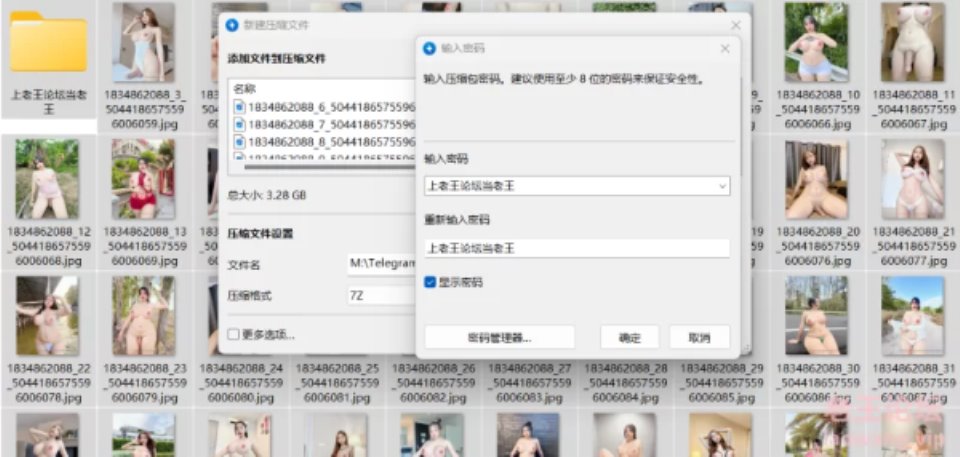
Task: Select thumbnail of 1834862088_3 file ending 6006059.jpg
Action: click(143, 42)
